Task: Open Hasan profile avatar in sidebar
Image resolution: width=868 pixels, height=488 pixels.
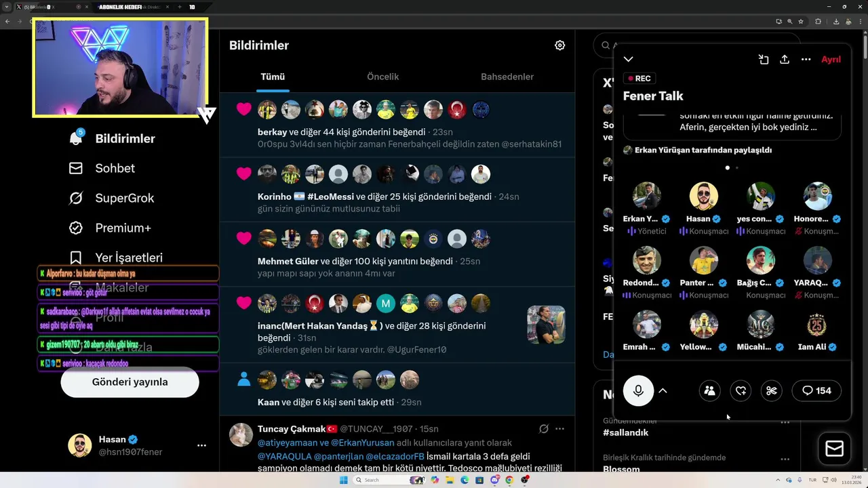Action: click(x=80, y=445)
